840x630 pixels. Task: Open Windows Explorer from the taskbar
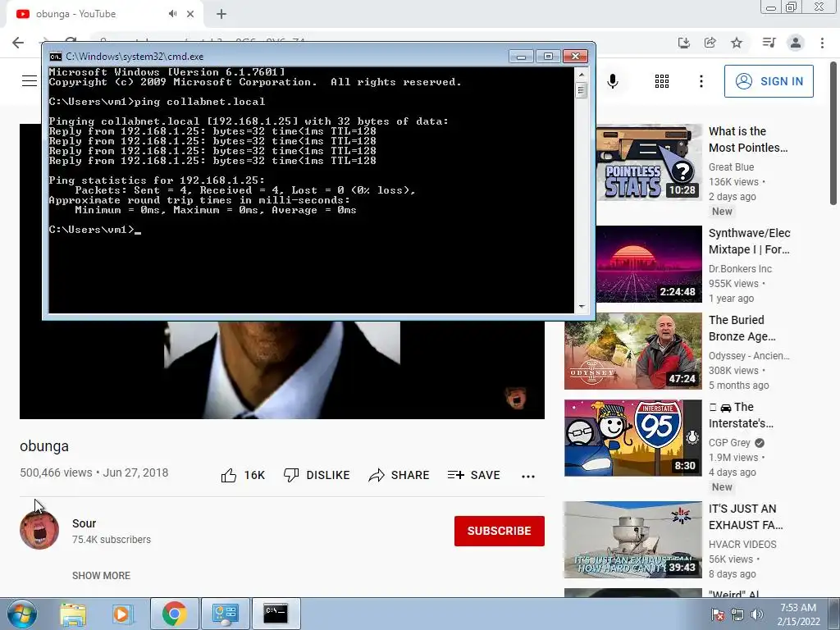point(73,614)
